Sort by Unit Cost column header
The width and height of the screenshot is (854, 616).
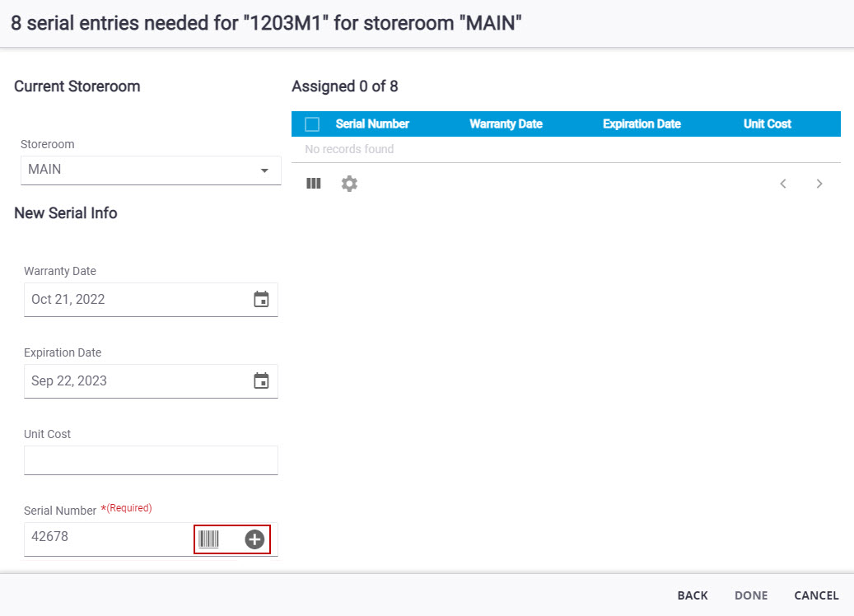click(x=767, y=124)
